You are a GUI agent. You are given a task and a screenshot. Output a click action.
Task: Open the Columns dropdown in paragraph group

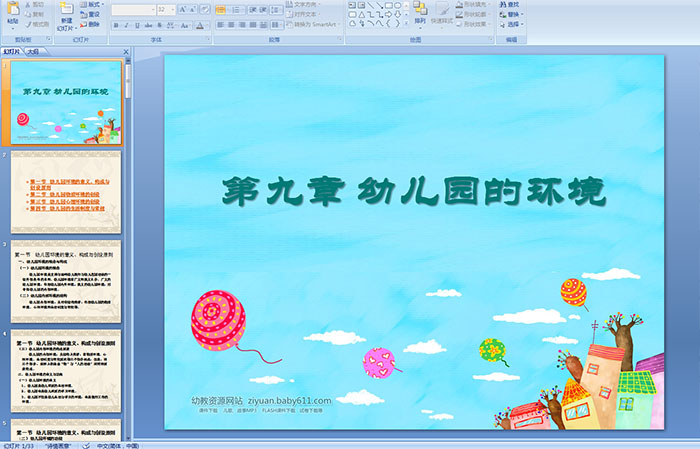point(276,25)
